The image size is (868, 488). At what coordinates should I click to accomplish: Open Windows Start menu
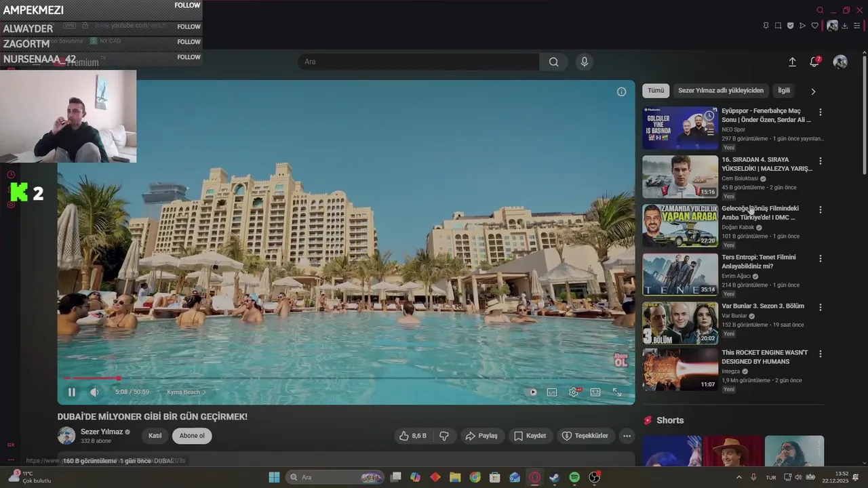coord(274,477)
